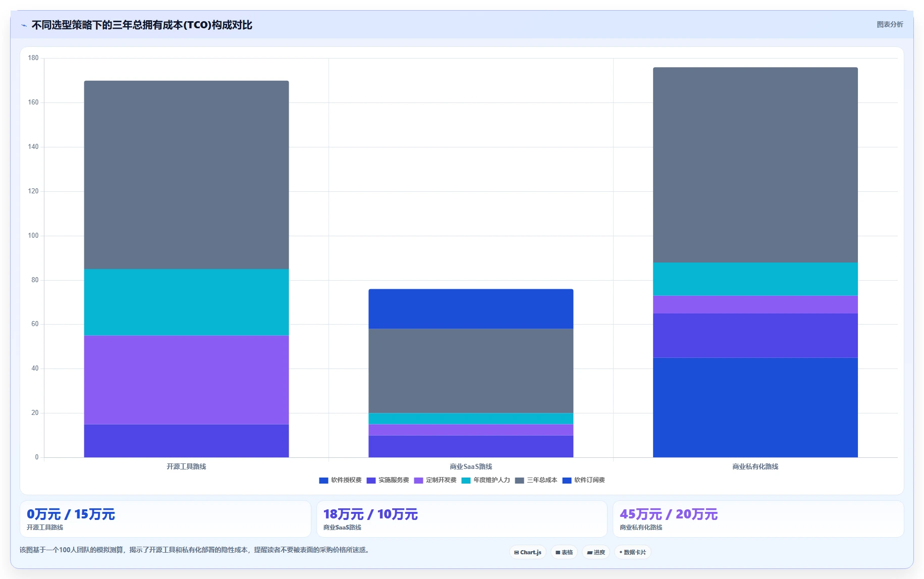The height and width of the screenshot is (579, 924).
Task: Click the 商业私有化路线 caption in the third card
Action: (641, 528)
